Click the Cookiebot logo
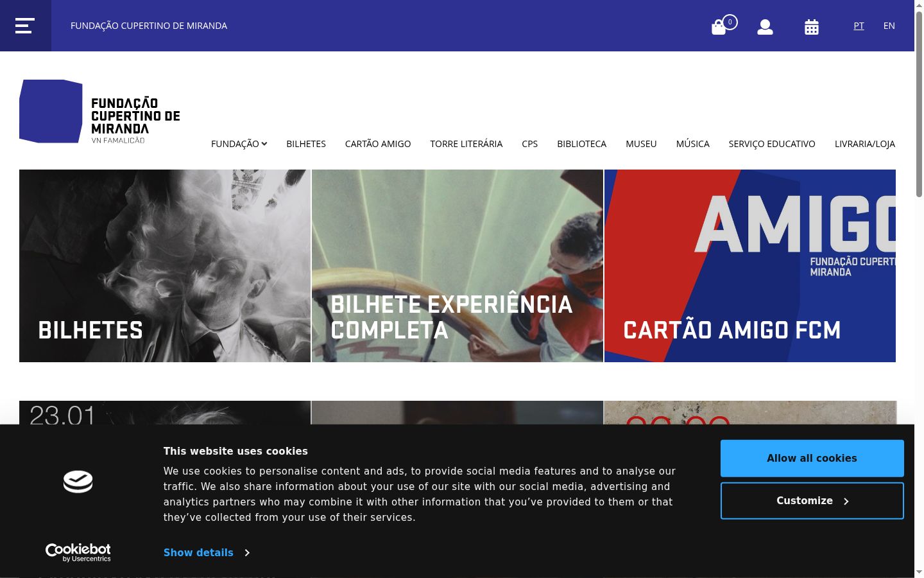924x578 pixels. pyautogui.click(x=78, y=552)
